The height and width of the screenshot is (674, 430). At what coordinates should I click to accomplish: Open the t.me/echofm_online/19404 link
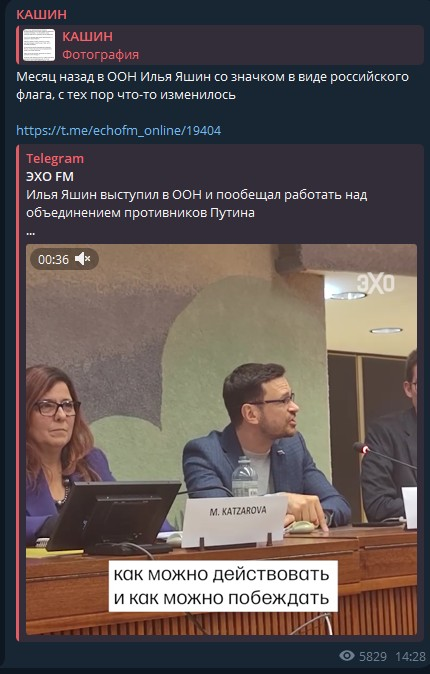tap(119, 130)
